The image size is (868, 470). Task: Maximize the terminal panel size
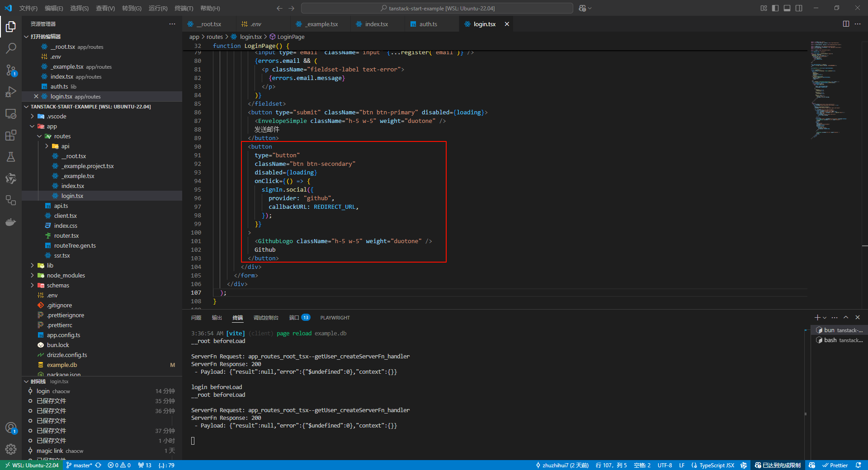pyautogui.click(x=846, y=318)
